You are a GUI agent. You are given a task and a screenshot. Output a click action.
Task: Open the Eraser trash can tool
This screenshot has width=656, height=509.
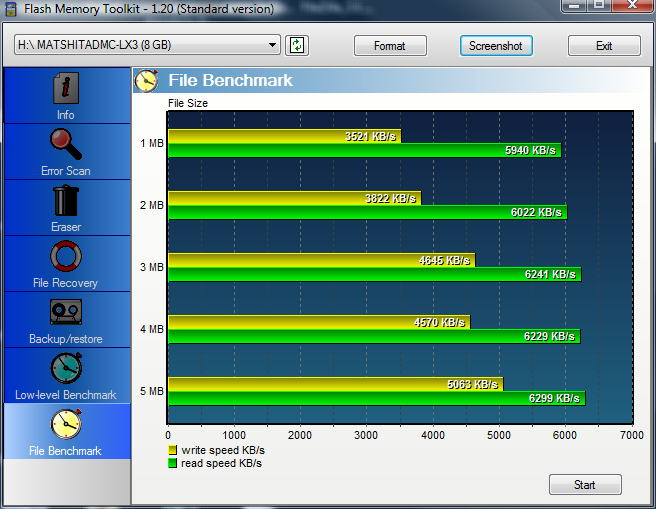66,201
